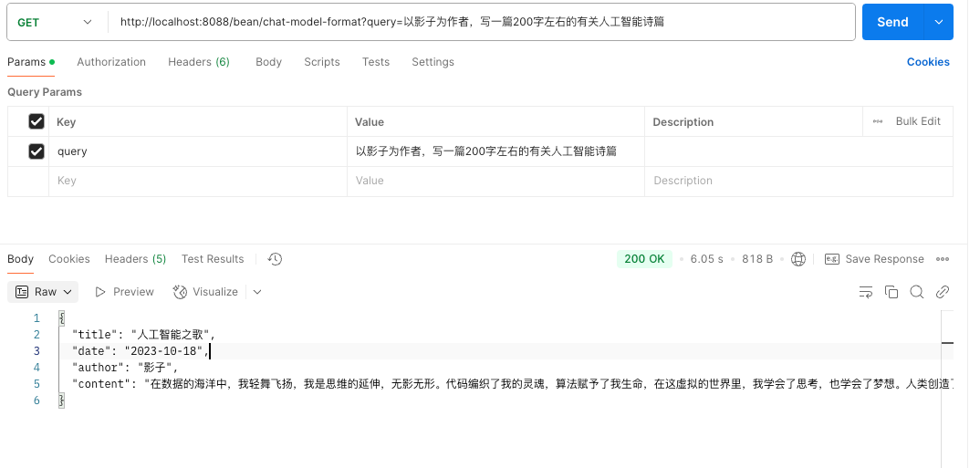Open the Raw format dropdown
The width and height of the screenshot is (980, 468).
(x=44, y=292)
